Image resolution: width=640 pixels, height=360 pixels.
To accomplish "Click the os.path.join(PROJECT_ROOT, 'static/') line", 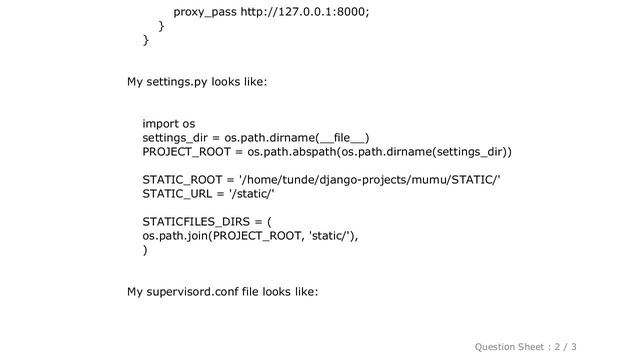I will [250, 236].
